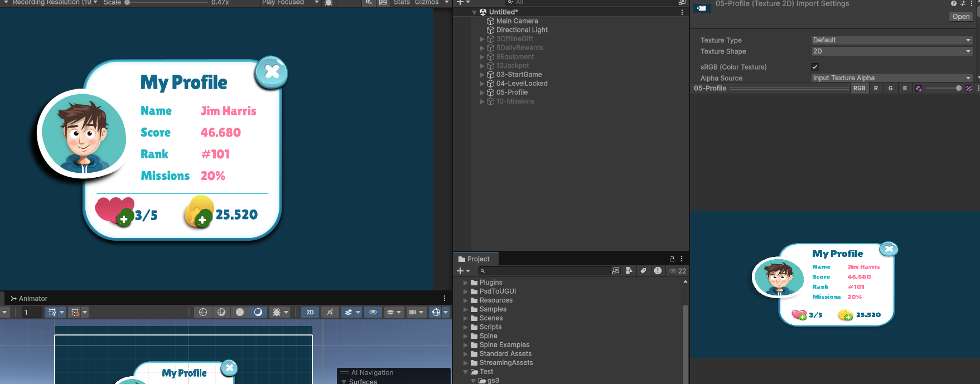Open the Texture Type dropdown
The image size is (980, 384).
point(891,40)
